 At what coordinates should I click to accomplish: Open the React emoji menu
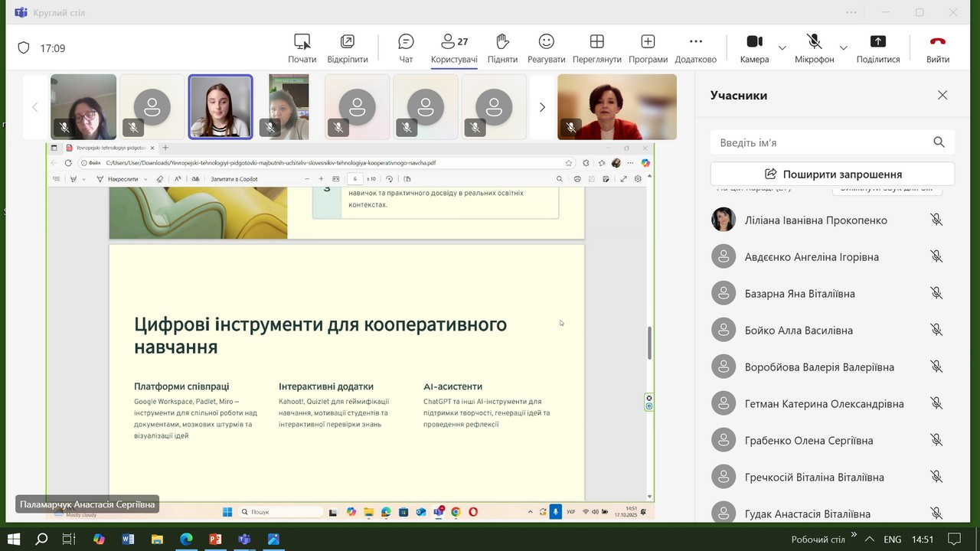pyautogui.click(x=546, y=47)
